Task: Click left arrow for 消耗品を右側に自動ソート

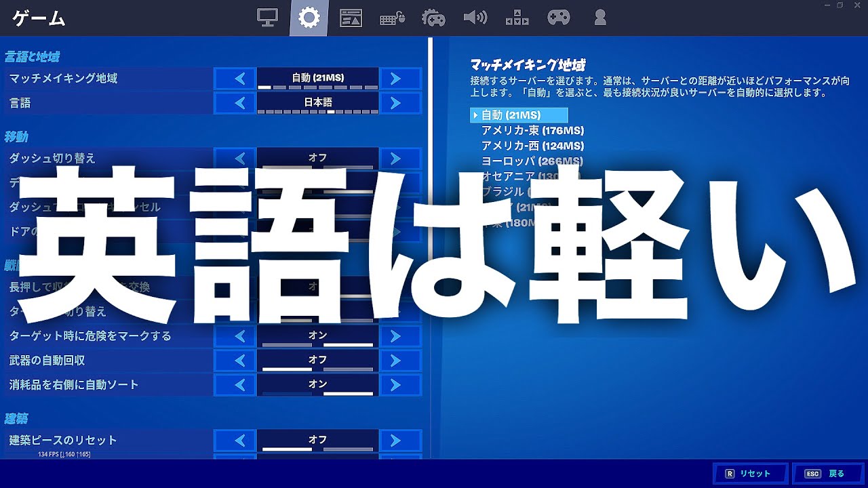Action: click(235, 385)
